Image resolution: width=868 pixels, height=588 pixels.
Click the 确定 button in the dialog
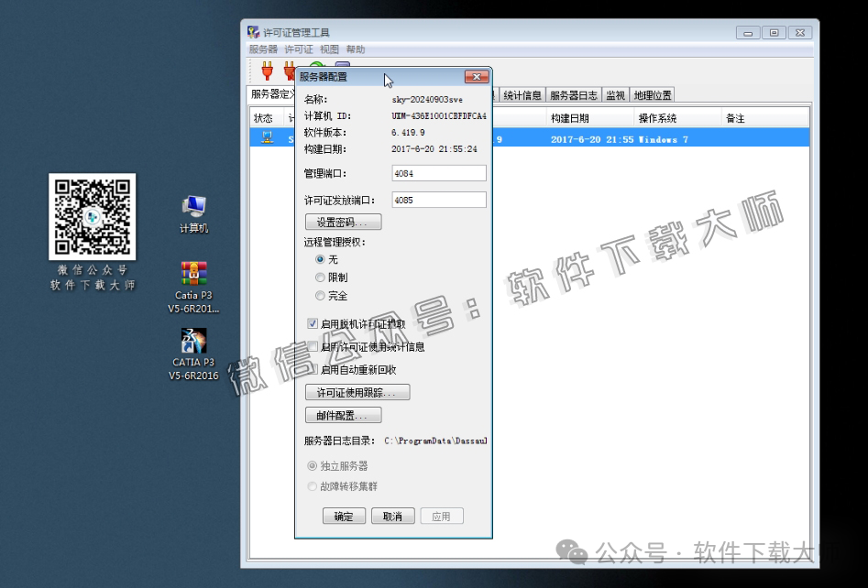[x=344, y=516]
